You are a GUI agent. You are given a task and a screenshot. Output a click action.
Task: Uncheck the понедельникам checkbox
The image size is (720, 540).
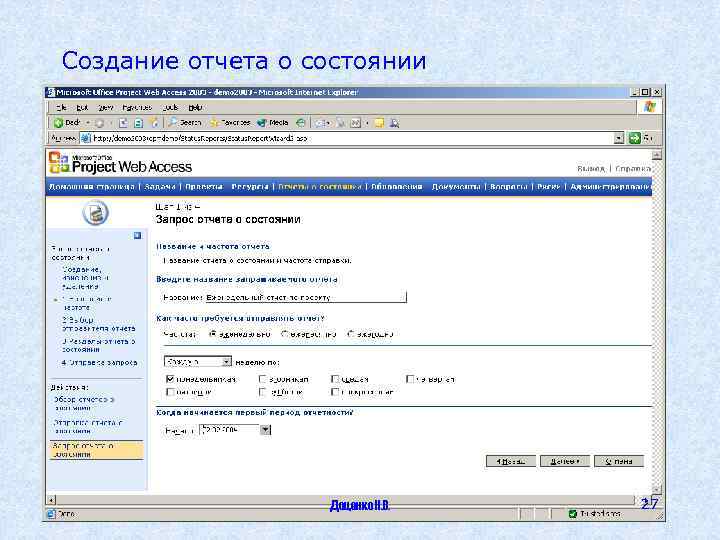point(170,379)
